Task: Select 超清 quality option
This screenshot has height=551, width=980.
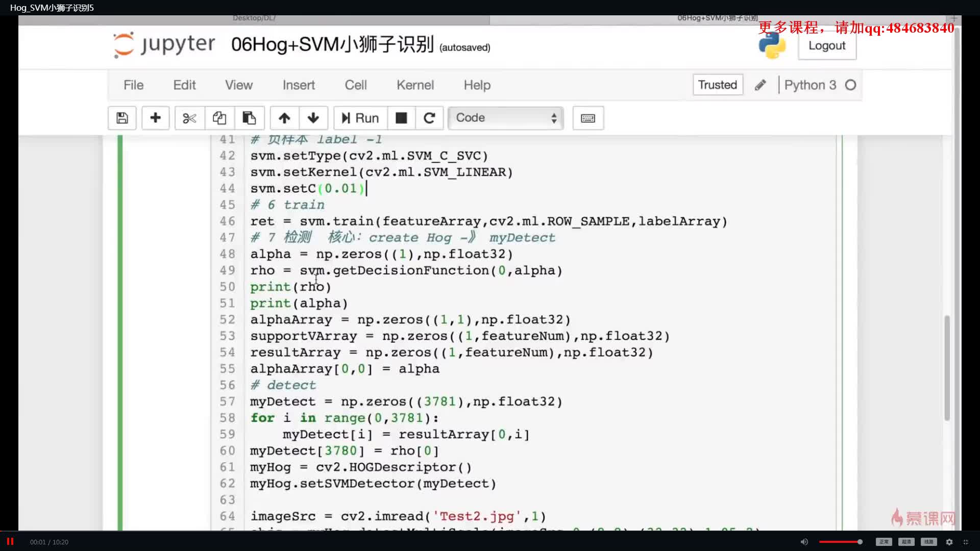Action: 906,542
